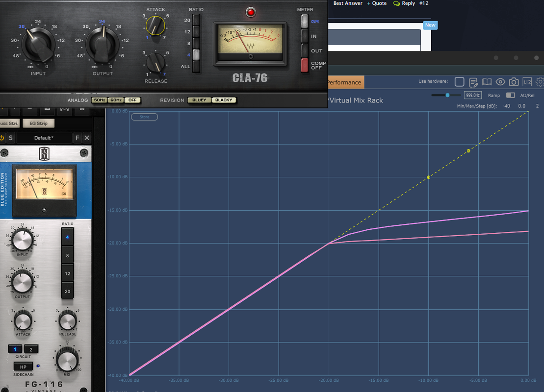Choose BLUEY revision

(199, 100)
